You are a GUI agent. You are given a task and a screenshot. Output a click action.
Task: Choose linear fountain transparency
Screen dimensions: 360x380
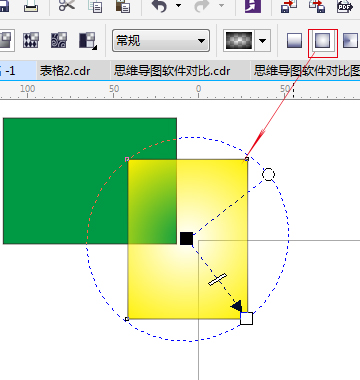point(294,40)
